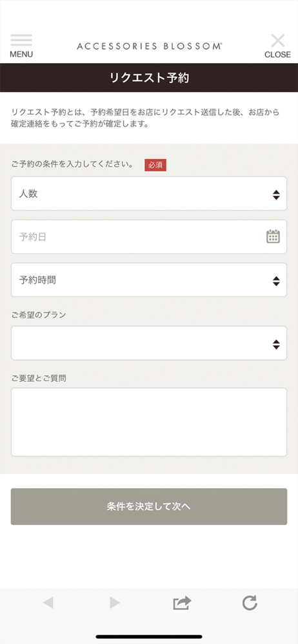
Task: Go forward with the browser forward arrow
Action: (115, 603)
